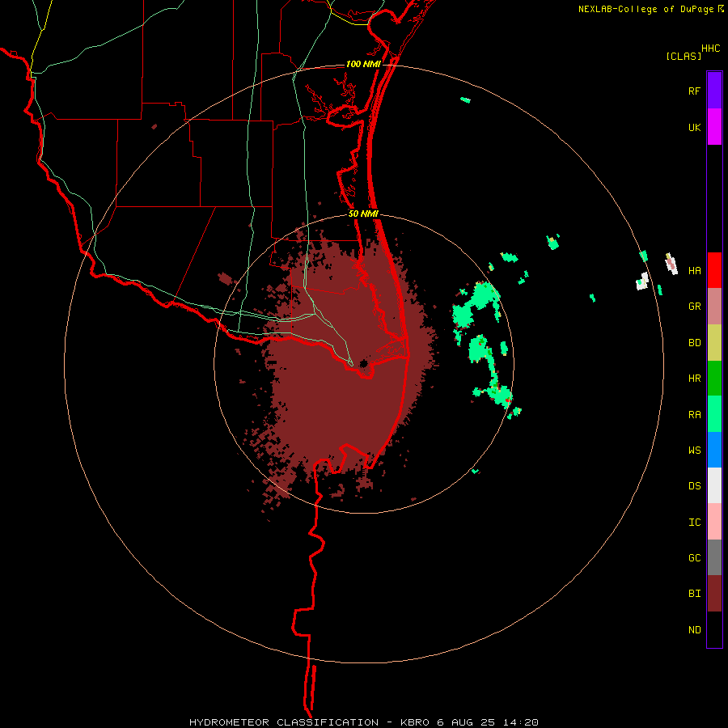This screenshot has width=728, height=728.
Task: Click the IC light pink legend swatch
Action: (x=714, y=522)
